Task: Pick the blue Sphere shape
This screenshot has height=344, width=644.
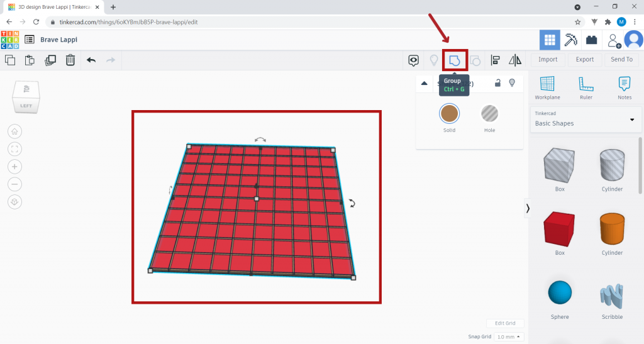Action: pyautogui.click(x=559, y=292)
